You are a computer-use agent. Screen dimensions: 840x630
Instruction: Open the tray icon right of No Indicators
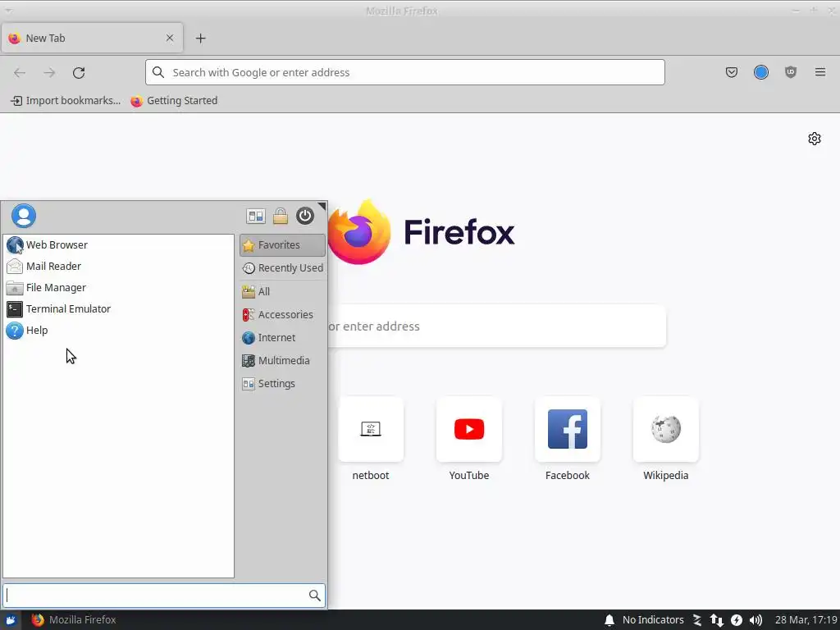point(697,620)
